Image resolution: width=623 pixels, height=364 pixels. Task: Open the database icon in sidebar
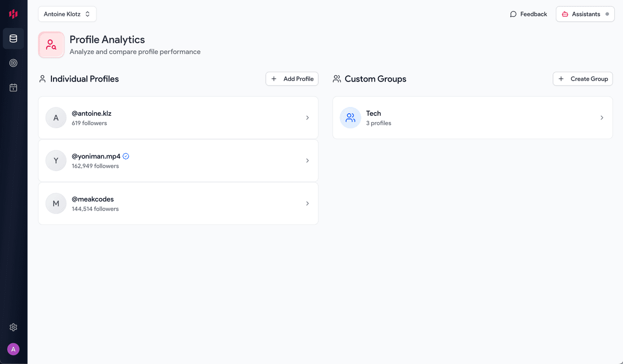point(13,38)
